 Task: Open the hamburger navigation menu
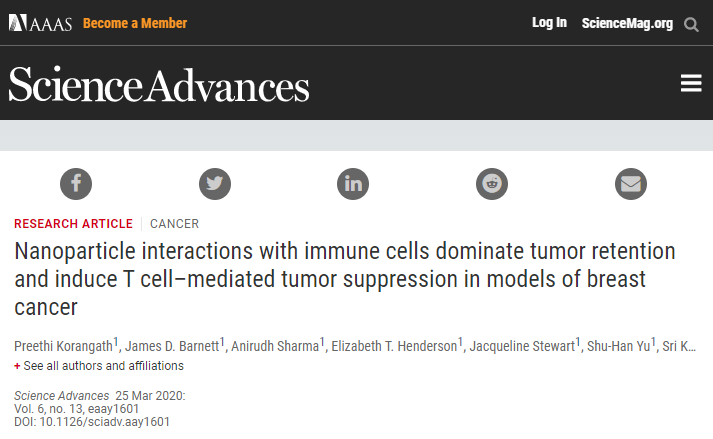(691, 83)
